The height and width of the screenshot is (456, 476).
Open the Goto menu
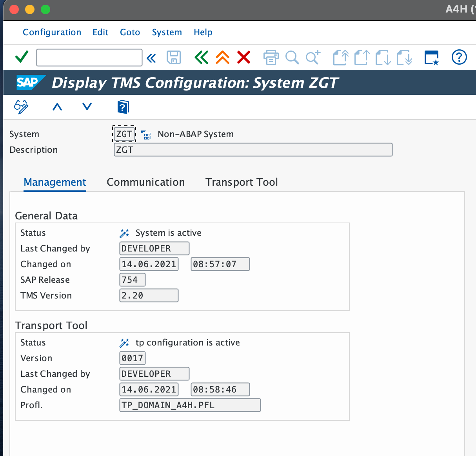130,32
